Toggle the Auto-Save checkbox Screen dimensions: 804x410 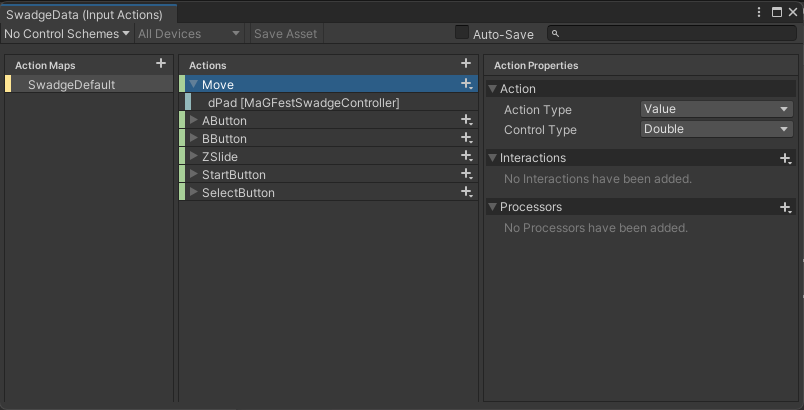462,33
